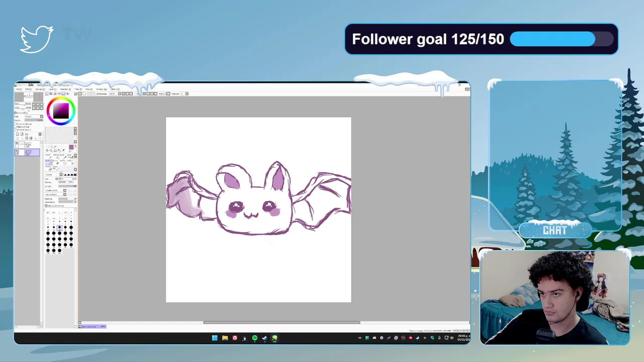Viewport: 644px width, 362px height.
Task: Open the Layer menu
Action: tap(53, 89)
